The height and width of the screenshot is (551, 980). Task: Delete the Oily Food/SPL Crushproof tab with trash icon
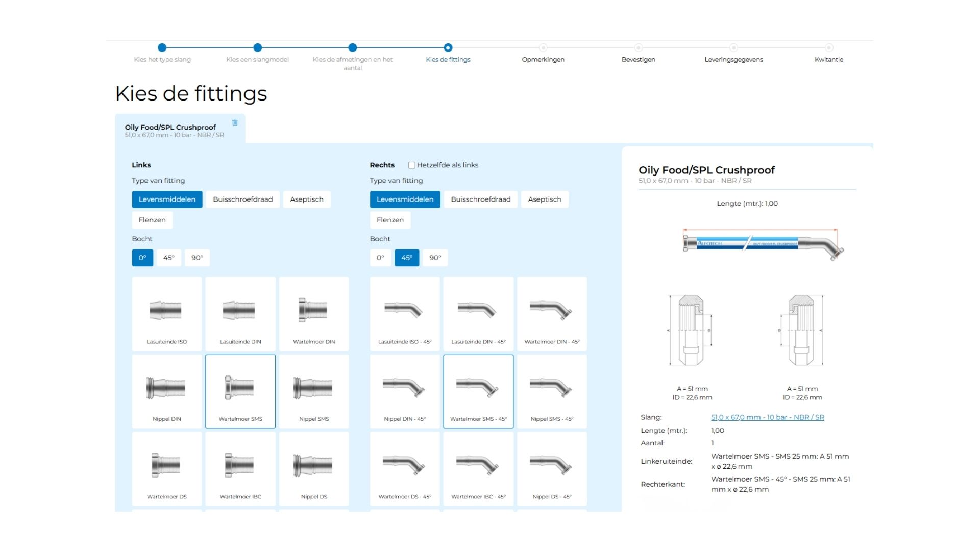[235, 123]
